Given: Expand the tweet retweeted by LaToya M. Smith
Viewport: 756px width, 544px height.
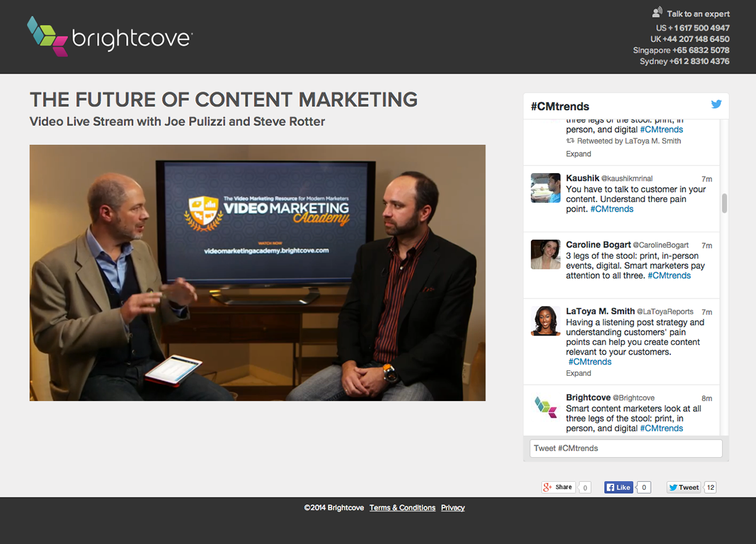Looking at the screenshot, I should click(578, 154).
